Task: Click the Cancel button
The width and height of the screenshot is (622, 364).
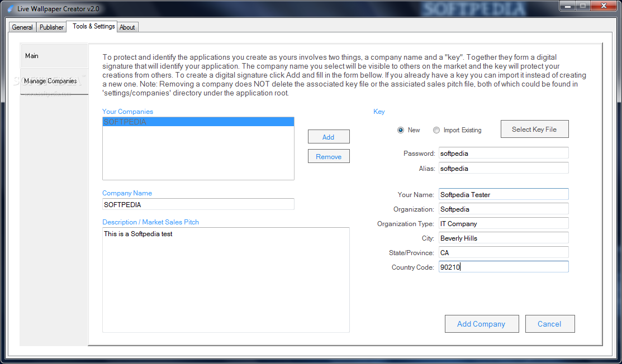Action: tap(550, 324)
